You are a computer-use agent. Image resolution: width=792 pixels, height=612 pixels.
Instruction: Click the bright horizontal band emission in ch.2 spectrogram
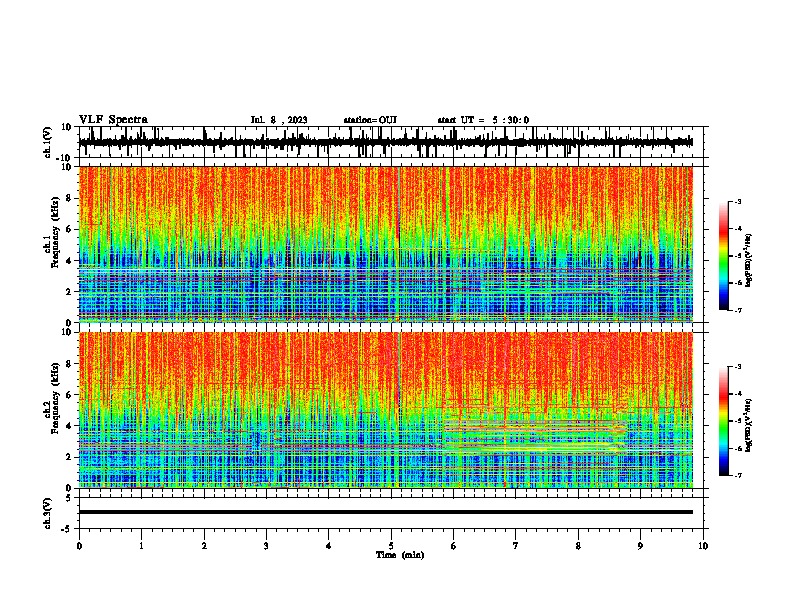pyautogui.click(x=534, y=436)
